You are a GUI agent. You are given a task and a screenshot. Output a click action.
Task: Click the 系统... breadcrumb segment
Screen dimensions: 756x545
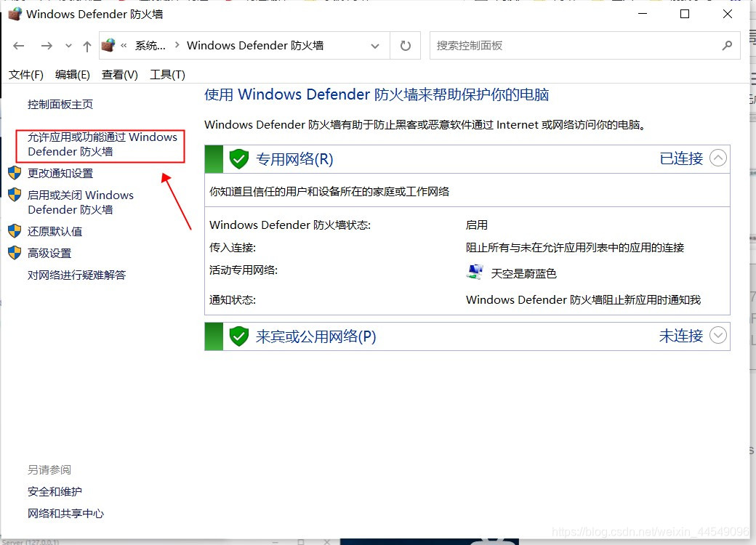click(x=150, y=46)
